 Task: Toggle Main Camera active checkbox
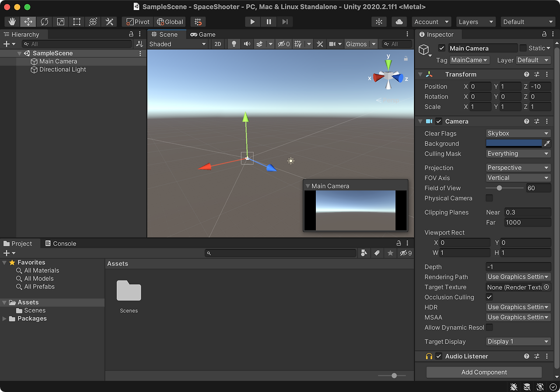pyautogui.click(x=442, y=48)
